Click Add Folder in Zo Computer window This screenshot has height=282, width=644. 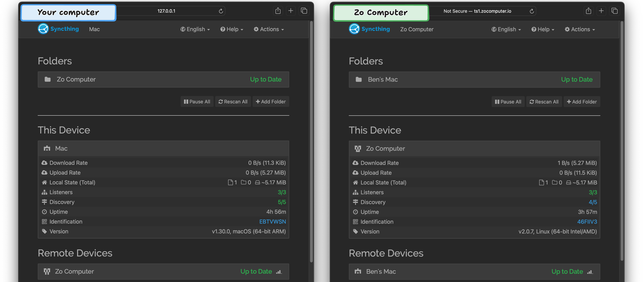click(582, 102)
